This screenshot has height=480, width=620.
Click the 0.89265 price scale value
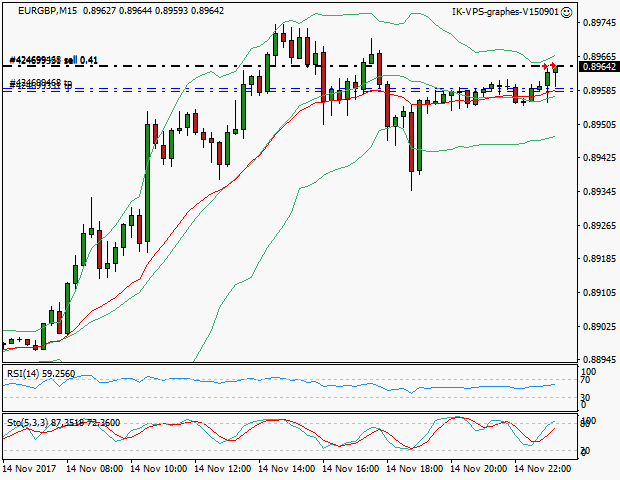click(599, 226)
